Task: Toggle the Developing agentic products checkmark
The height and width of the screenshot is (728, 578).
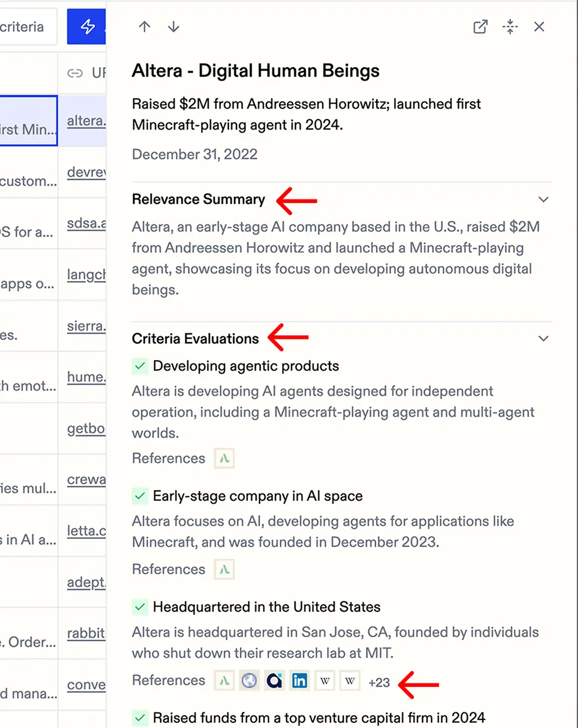Action: 140,366
